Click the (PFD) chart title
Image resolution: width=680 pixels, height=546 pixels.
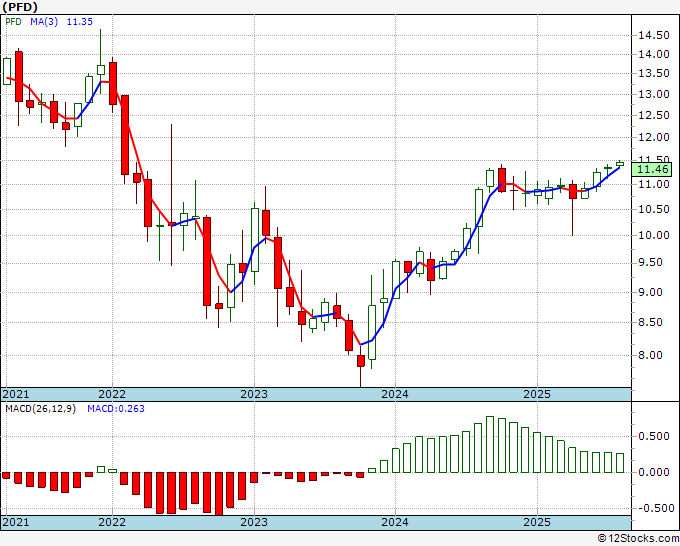point(20,7)
